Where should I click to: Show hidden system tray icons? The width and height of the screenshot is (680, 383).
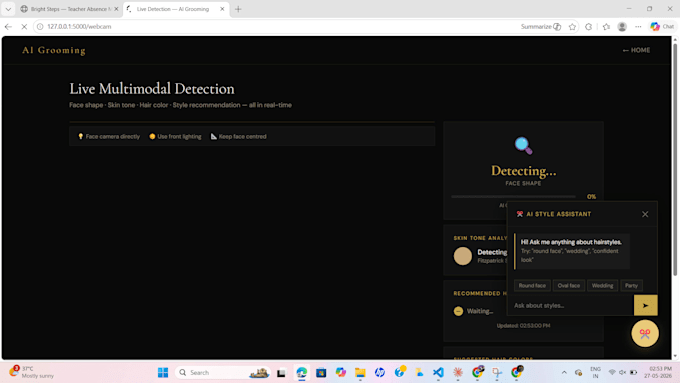point(564,373)
